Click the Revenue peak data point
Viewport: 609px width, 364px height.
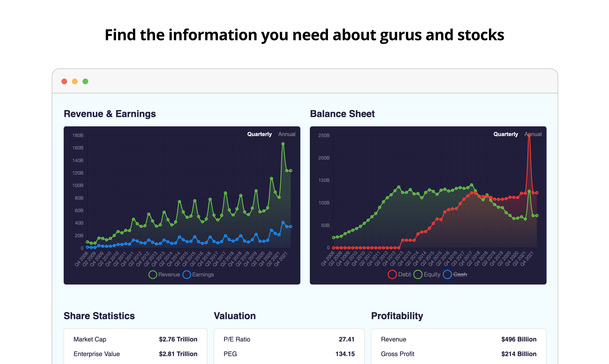tap(283, 144)
